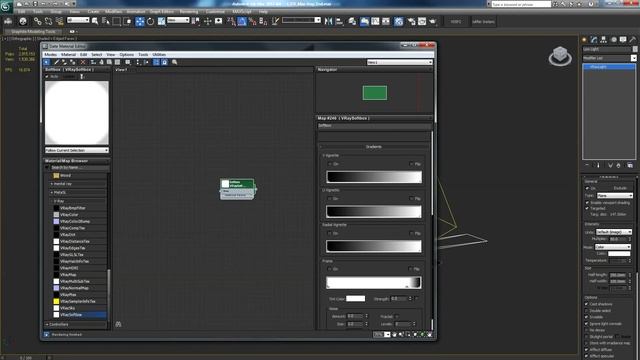Enable the Flip checkbox under Radial Vignette
The image size is (640, 360).
411,233
